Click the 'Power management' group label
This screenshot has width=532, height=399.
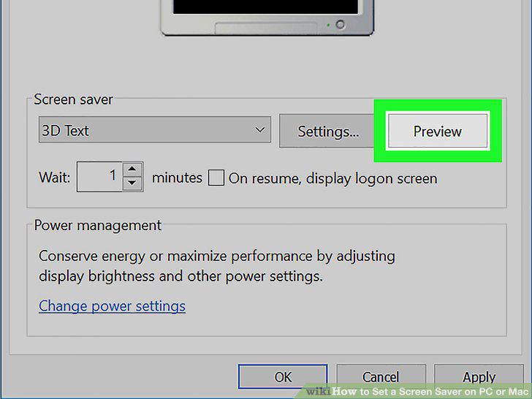pyautogui.click(x=98, y=225)
